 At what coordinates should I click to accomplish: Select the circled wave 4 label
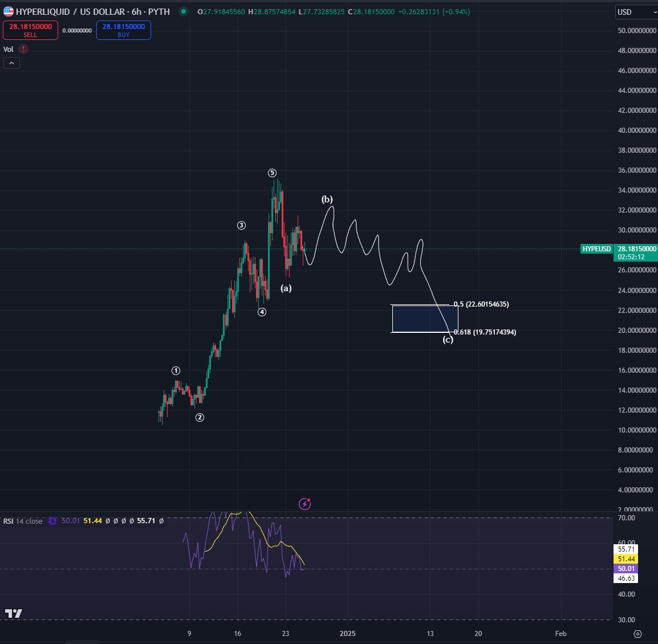pos(262,312)
